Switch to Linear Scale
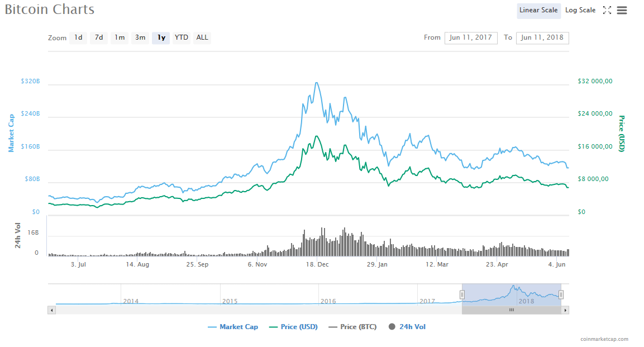Image resolution: width=644 pixels, height=347 pixels. click(538, 10)
